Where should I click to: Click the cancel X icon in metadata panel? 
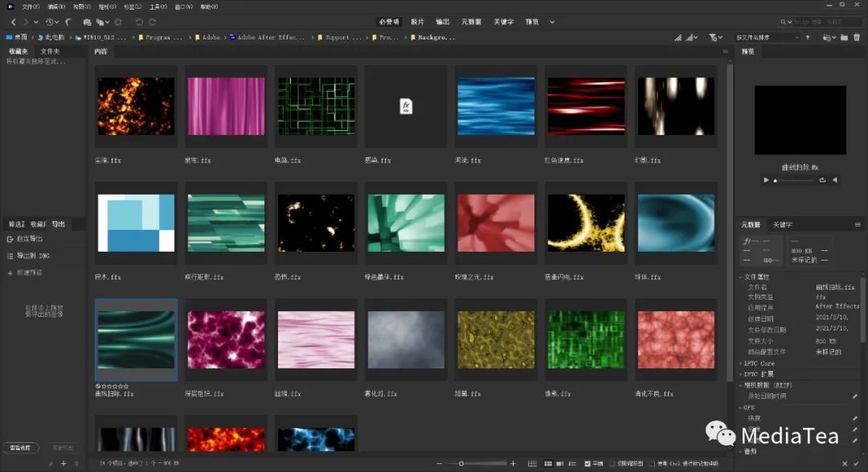845,464
